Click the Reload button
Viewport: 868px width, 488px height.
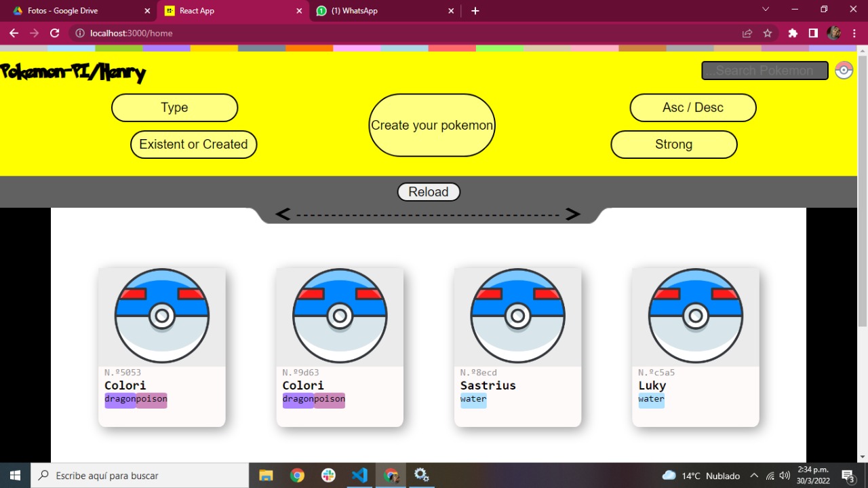coord(429,192)
